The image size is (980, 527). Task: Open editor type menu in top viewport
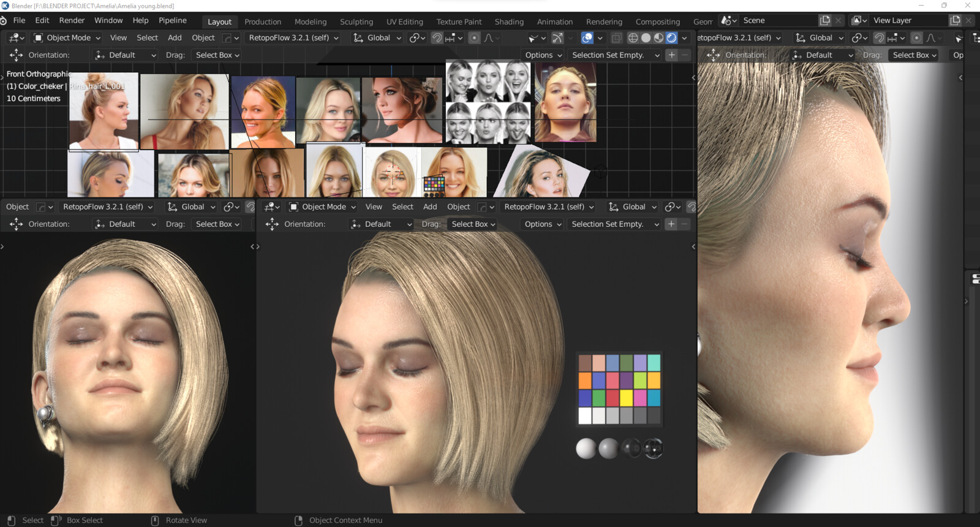coord(17,37)
